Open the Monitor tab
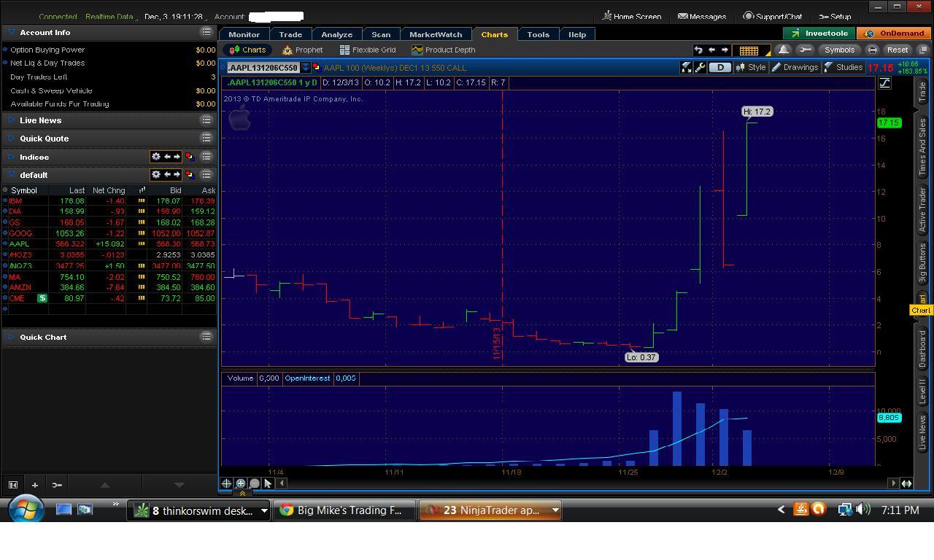The height and width of the screenshot is (560, 934). click(x=244, y=34)
